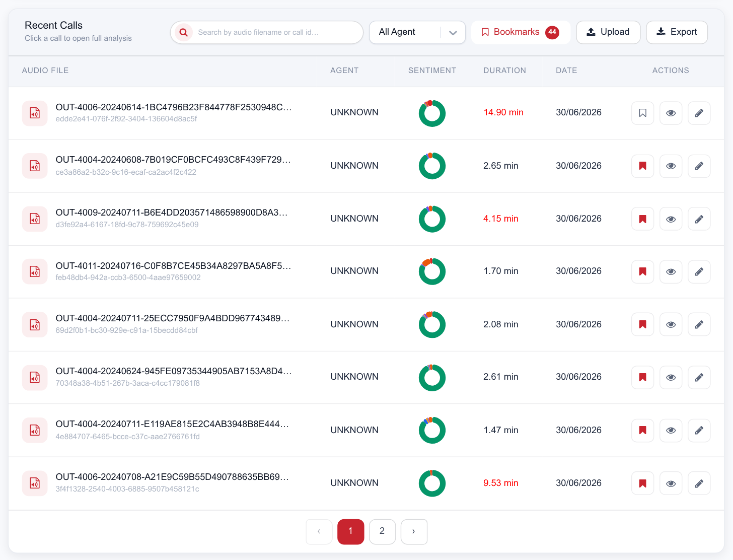Image resolution: width=733 pixels, height=560 pixels.
Task: Click the SENTIMENT column header
Action: coord(432,71)
